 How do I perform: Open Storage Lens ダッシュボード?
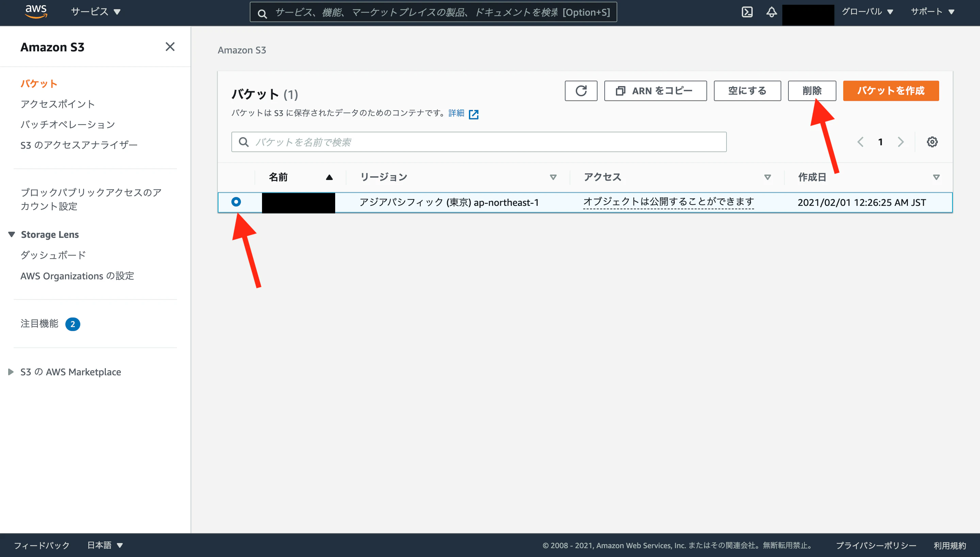point(53,255)
